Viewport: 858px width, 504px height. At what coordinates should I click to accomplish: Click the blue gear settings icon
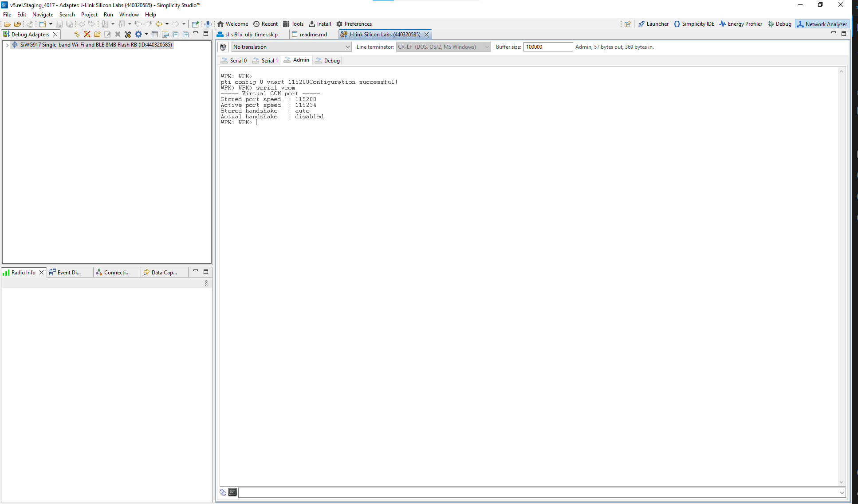pyautogui.click(x=138, y=34)
